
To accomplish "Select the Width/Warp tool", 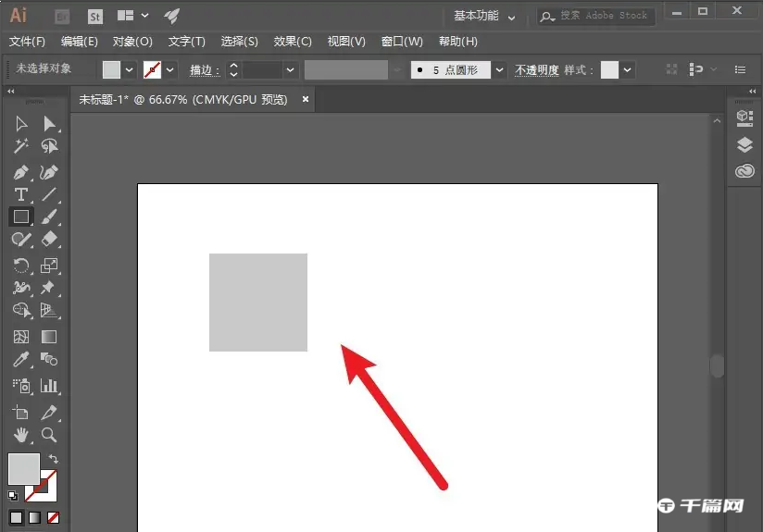I will 21,288.
